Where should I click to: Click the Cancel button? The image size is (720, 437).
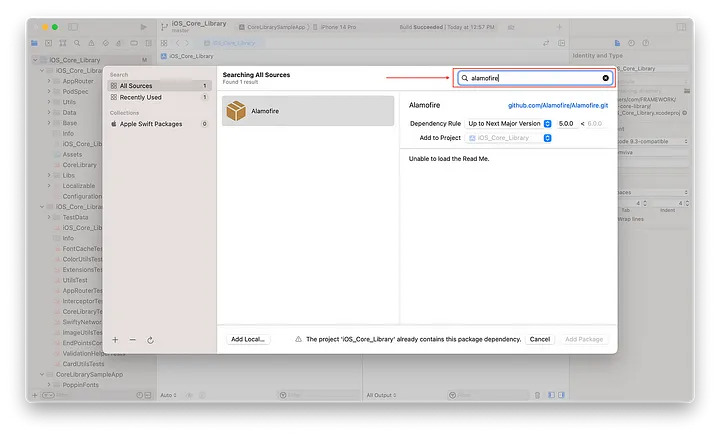(x=539, y=339)
